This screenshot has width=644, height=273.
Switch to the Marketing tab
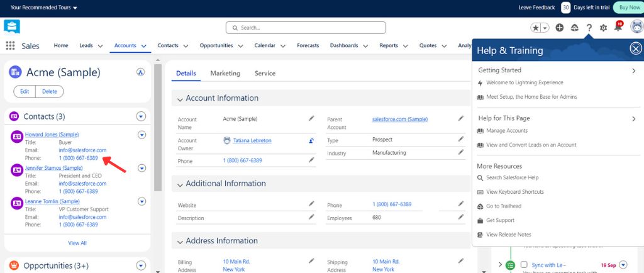click(x=225, y=73)
